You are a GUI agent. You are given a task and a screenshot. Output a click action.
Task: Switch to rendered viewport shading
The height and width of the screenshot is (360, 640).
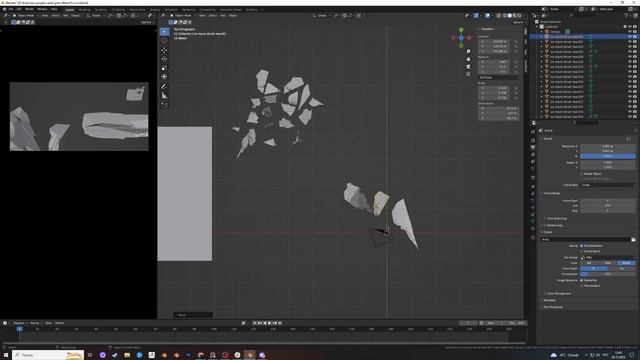pyautogui.click(x=520, y=16)
